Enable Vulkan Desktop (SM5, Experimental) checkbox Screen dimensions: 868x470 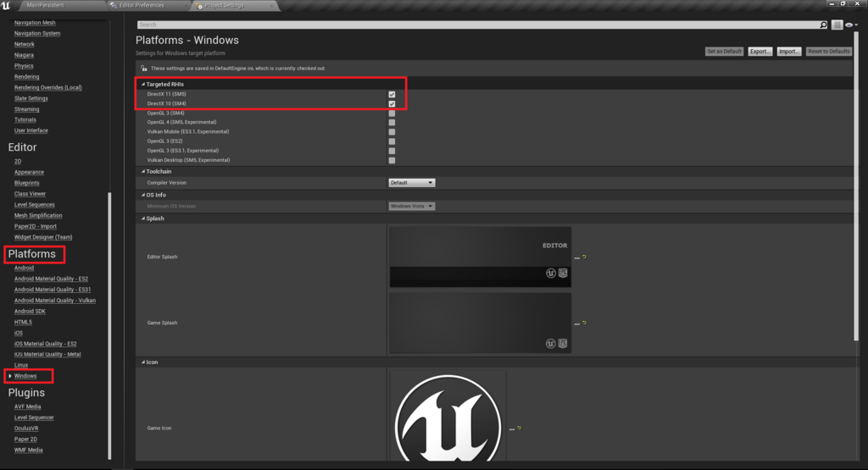click(x=392, y=160)
